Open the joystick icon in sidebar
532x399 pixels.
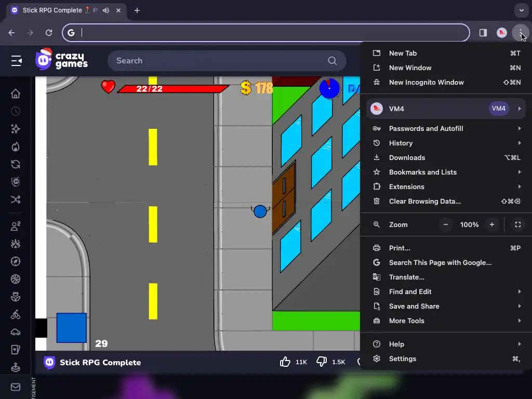point(15,367)
